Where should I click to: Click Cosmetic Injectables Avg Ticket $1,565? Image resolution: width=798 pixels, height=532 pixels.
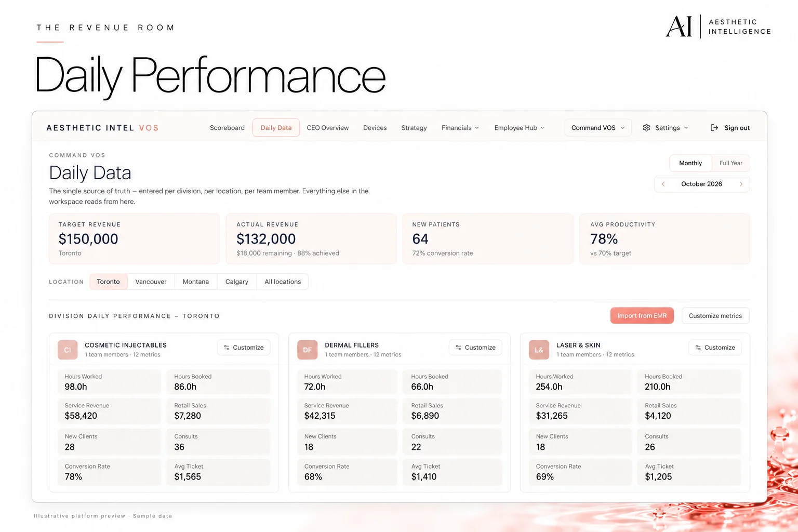tap(219, 472)
